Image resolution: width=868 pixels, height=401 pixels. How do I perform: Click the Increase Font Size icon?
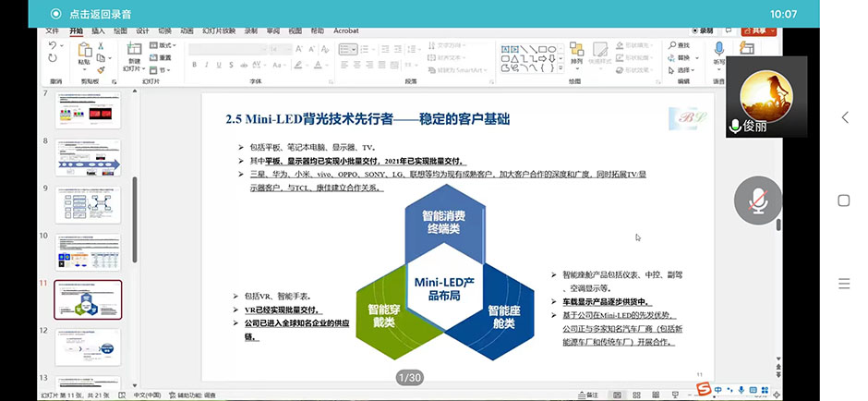(x=299, y=49)
